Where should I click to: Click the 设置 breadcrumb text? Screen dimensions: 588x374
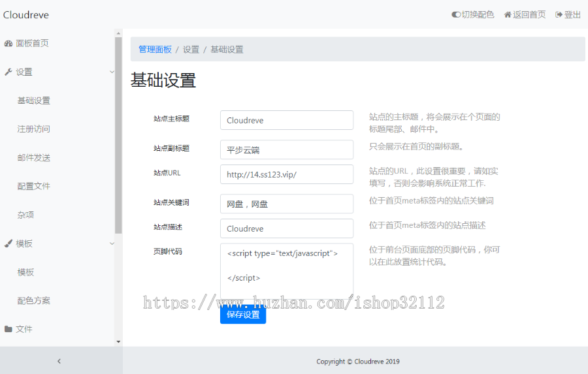point(191,50)
